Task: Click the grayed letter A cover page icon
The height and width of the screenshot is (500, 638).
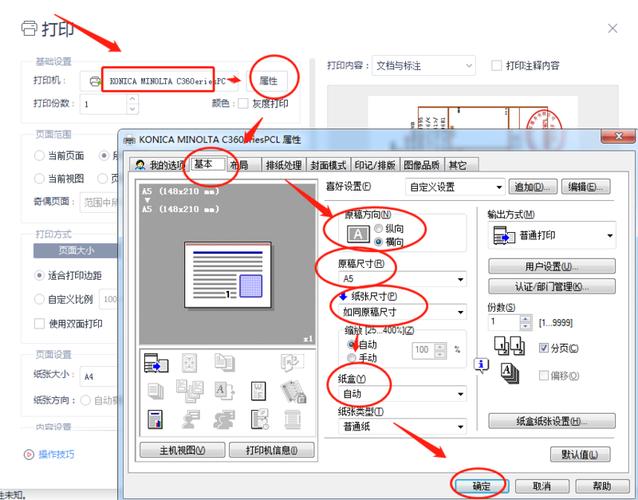Action: 224,391
